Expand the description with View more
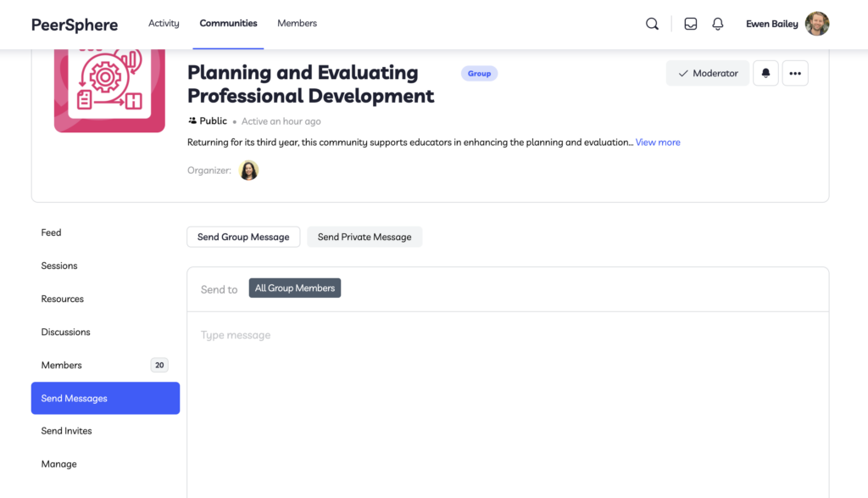The image size is (868, 498). pos(658,143)
